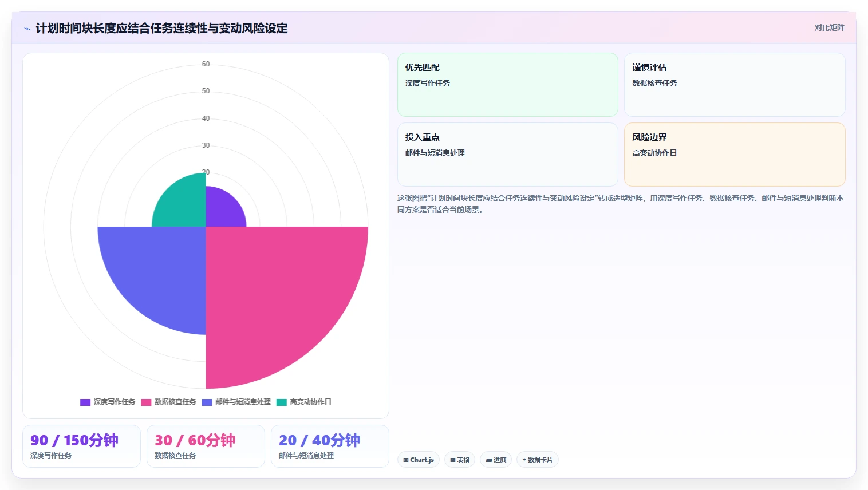This screenshot has height=490, width=868.
Task: Click the 数据卡片 tag icon
Action: tap(524, 460)
